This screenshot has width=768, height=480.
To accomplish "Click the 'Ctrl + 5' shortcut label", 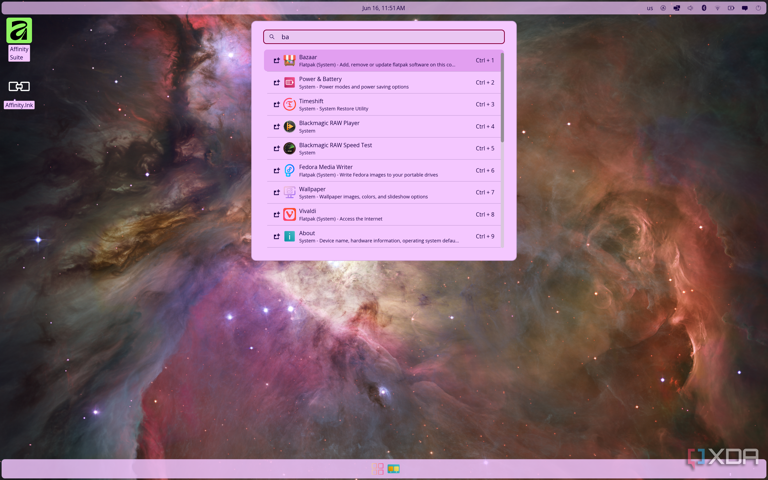I will [485, 148].
